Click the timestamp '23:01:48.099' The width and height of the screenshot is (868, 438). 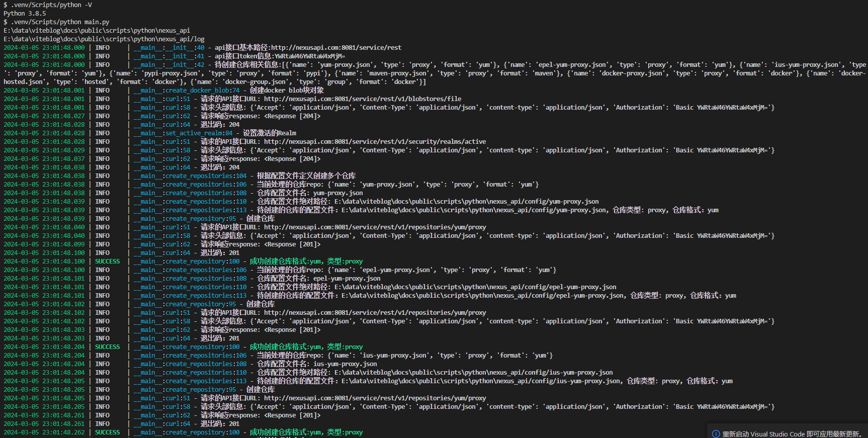click(x=63, y=244)
